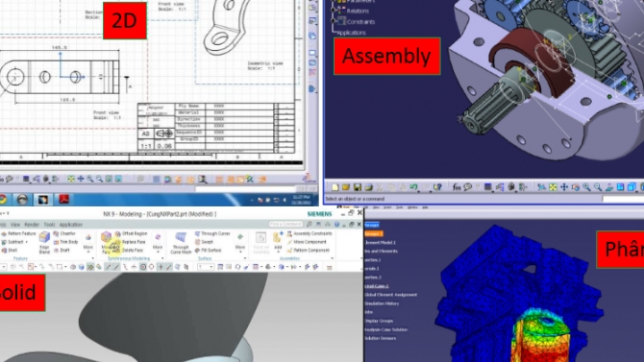Open Tools menu in NX menu bar
Viewport: 644px width, 362px height.
(49, 225)
